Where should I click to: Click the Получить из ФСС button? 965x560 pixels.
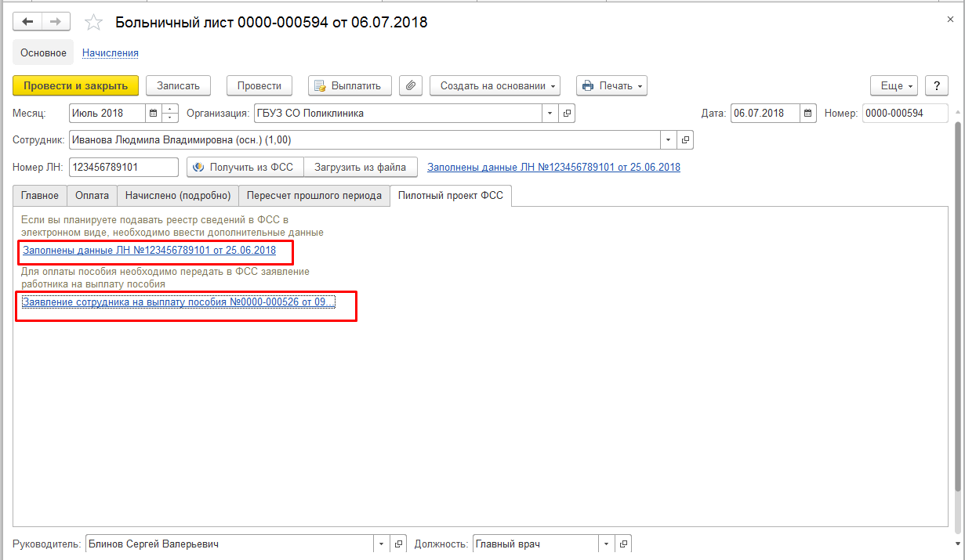click(x=245, y=167)
